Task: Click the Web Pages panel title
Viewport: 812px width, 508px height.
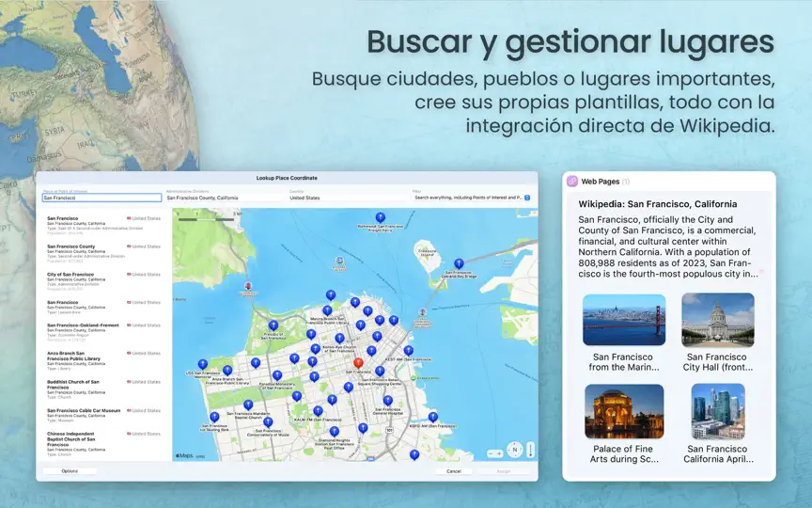Action: click(x=601, y=182)
